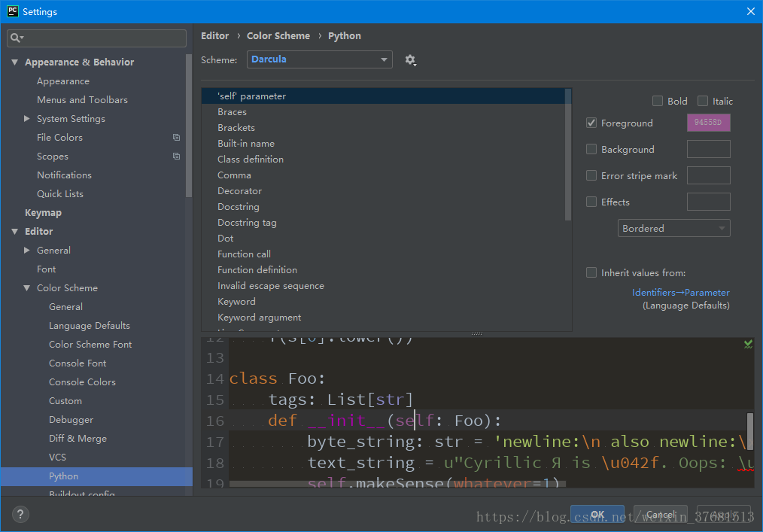Close the Settings dialog with X
The width and height of the screenshot is (763, 532).
[x=750, y=11]
